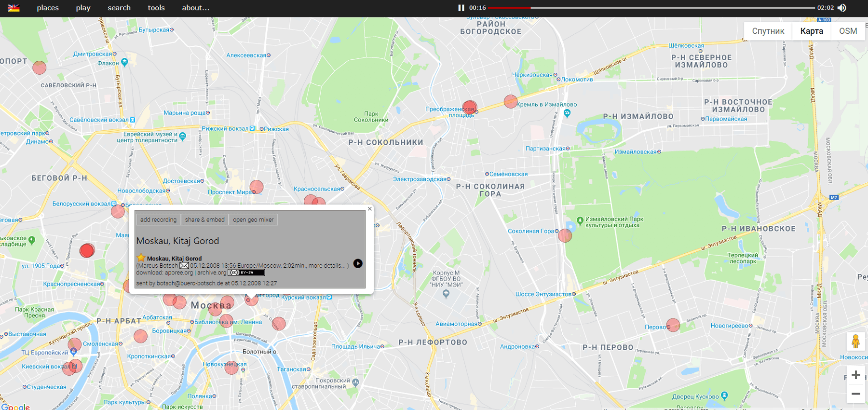Select the red marker near Савёловский р-н
Screen dimensions: 868x410
tap(40, 68)
